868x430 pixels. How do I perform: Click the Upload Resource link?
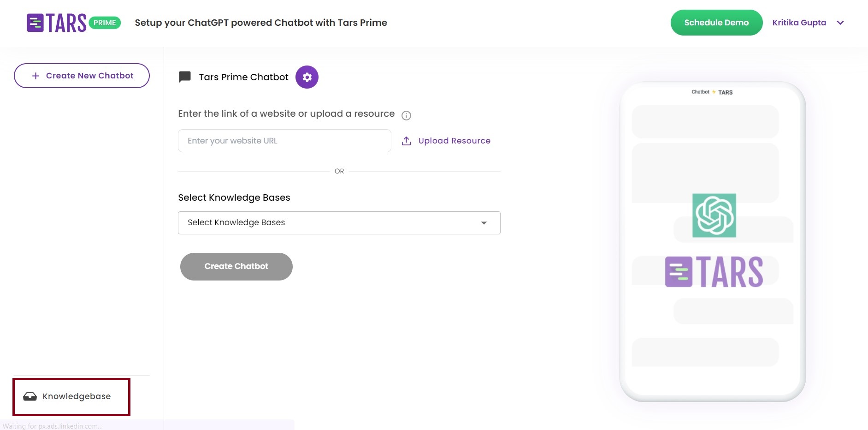click(x=454, y=141)
